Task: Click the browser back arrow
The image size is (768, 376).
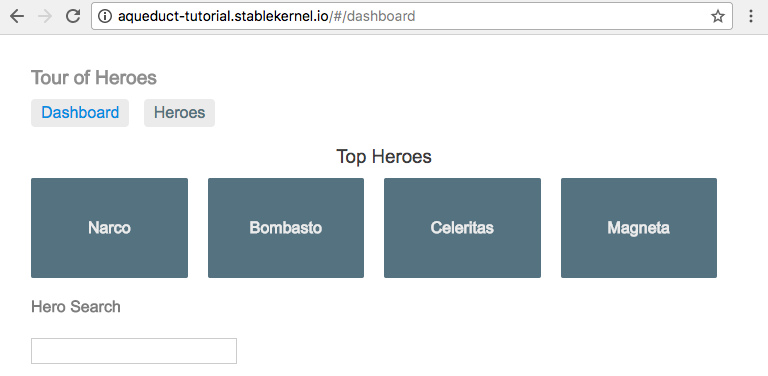Action: pos(17,16)
